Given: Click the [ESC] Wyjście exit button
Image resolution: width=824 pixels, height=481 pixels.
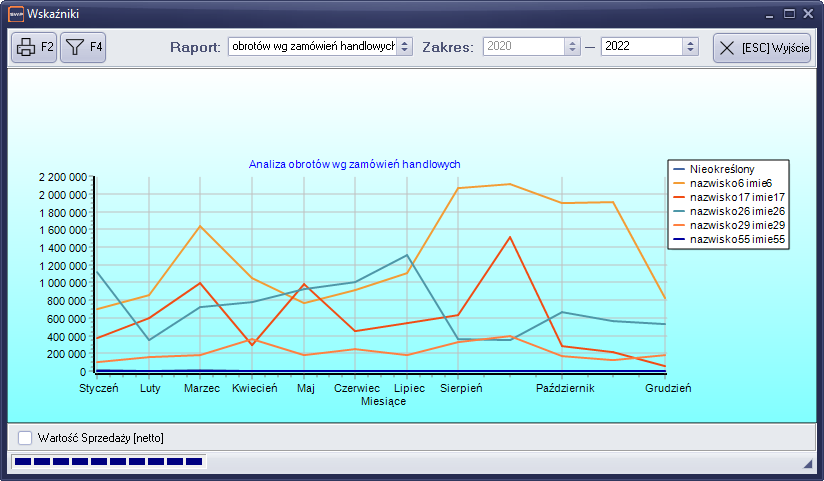Looking at the screenshot, I should click(761, 48).
